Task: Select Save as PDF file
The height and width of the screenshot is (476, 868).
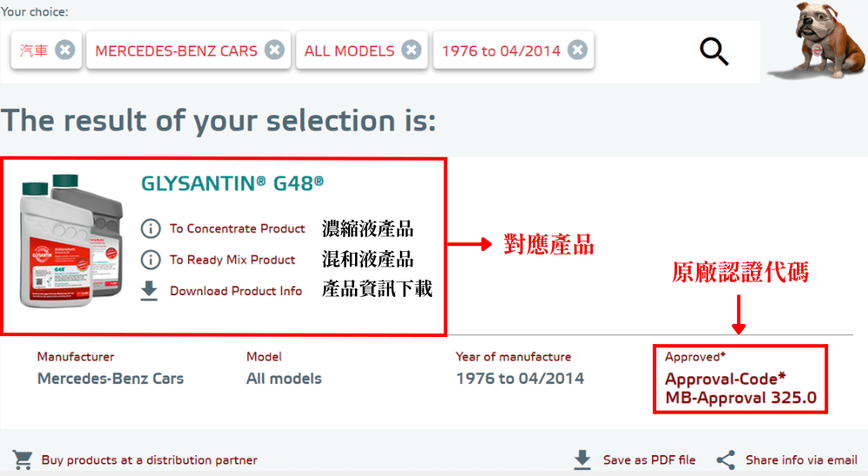Action: (x=649, y=459)
